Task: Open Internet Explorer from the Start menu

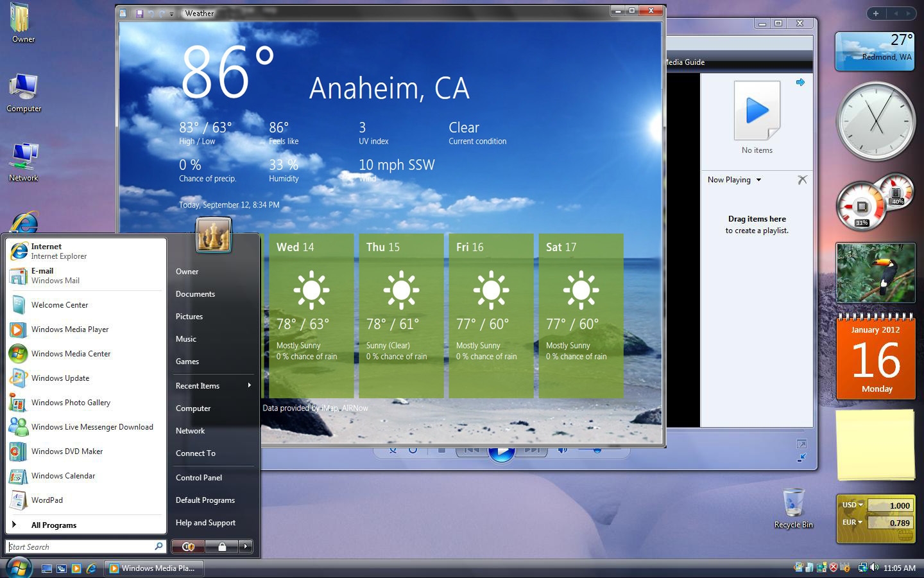Action: click(86, 251)
